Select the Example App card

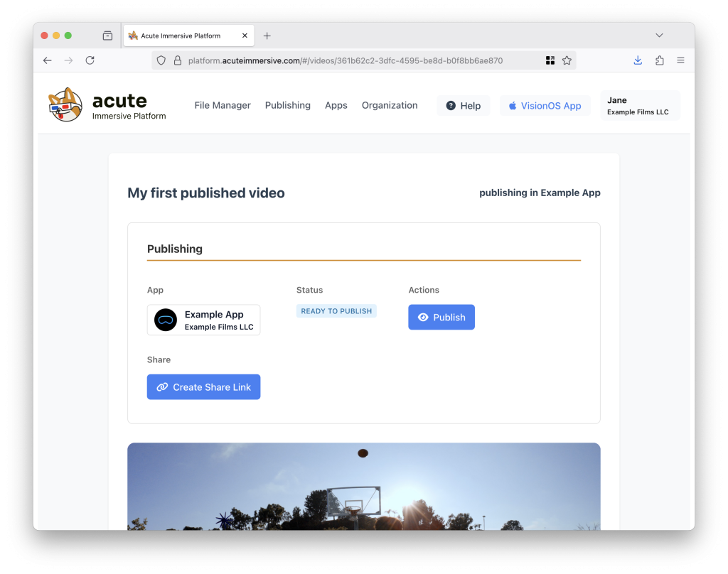point(203,320)
